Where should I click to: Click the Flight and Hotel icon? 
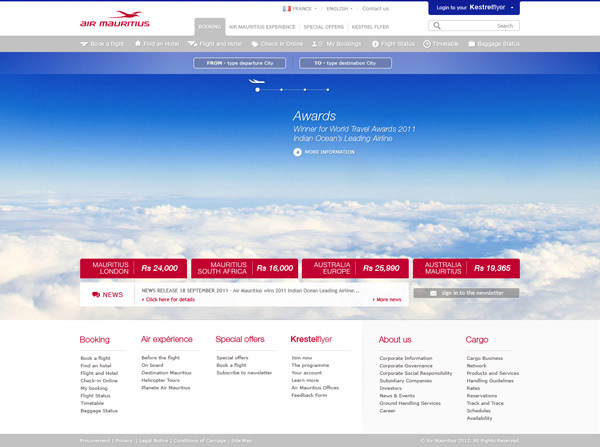pos(192,44)
